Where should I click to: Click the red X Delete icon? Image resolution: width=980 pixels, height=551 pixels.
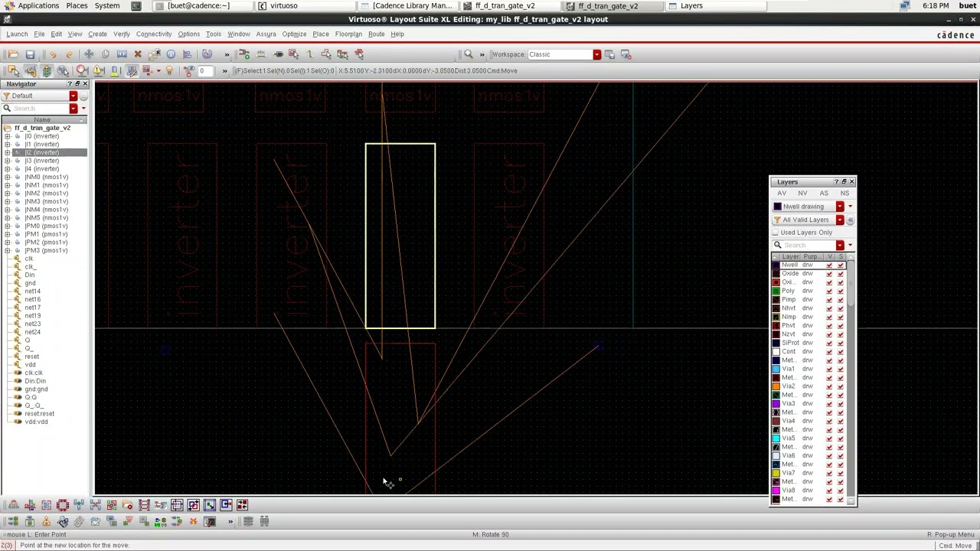tap(138, 54)
